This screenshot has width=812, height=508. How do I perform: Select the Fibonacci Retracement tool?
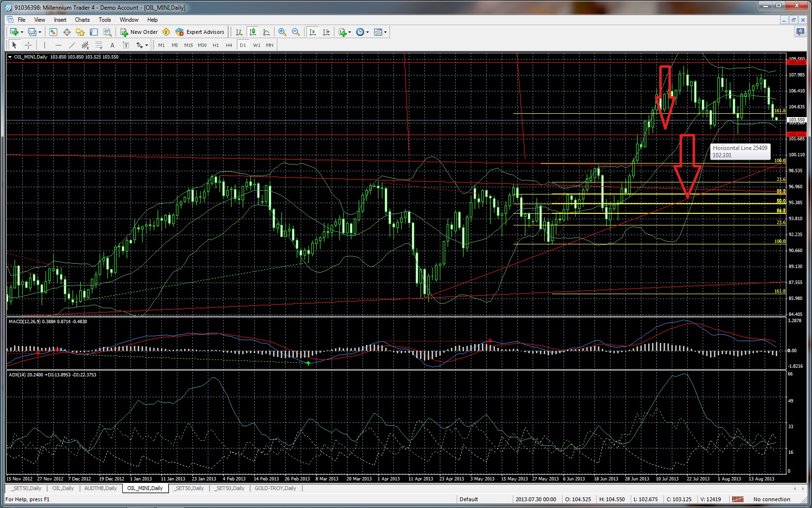[x=99, y=45]
